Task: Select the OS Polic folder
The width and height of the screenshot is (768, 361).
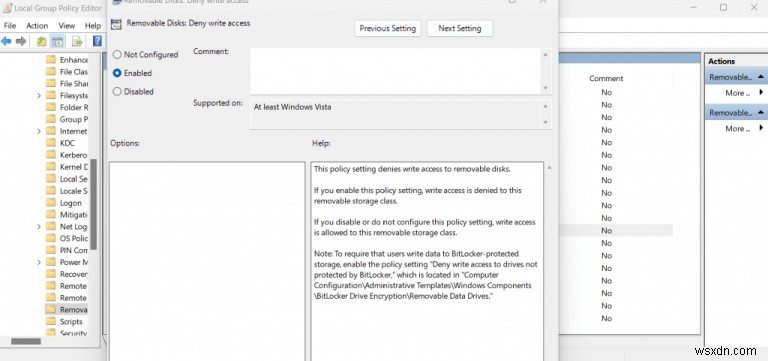Action: (x=67, y=238)
